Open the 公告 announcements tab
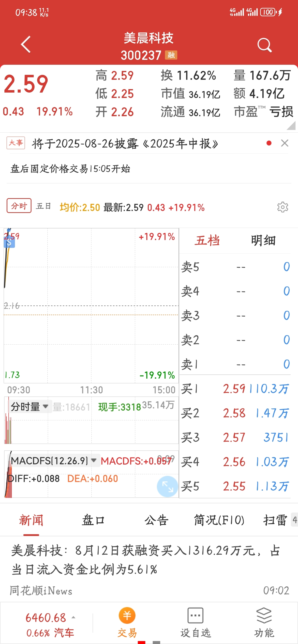This screenshot has height=644, width=298. pyautogui.click(x=156, y=520)
